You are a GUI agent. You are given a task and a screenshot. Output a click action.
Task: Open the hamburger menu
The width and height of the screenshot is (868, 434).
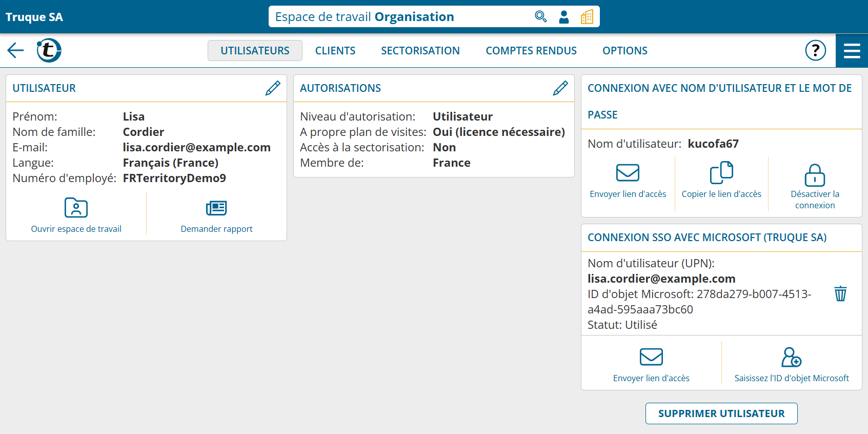point(852,50)
